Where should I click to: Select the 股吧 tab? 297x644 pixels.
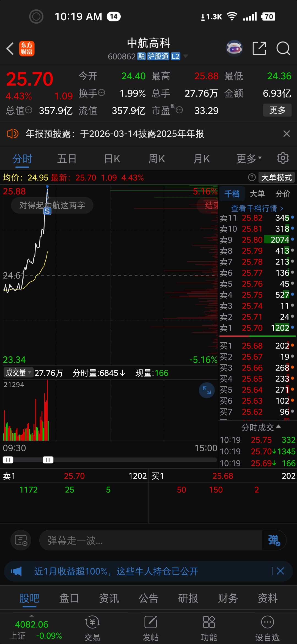(x=29, y=598)
